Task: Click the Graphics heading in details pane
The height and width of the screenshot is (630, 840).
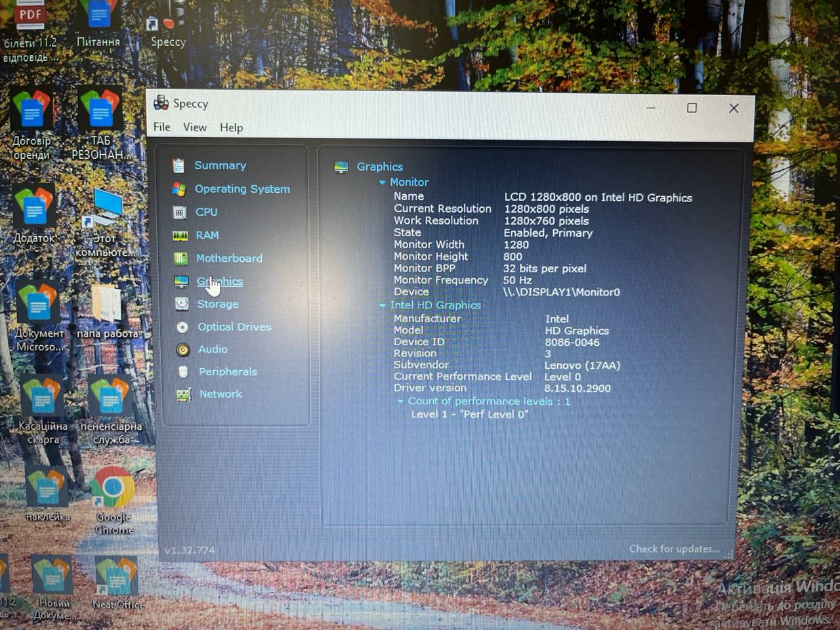Action: [x=380, y=167]
